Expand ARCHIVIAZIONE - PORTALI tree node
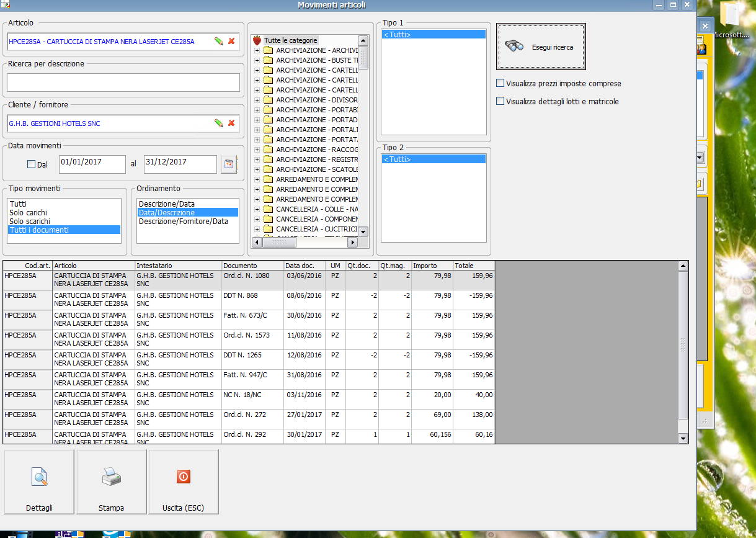This screenshot has height=538, width=756. [x=257, y=130]
